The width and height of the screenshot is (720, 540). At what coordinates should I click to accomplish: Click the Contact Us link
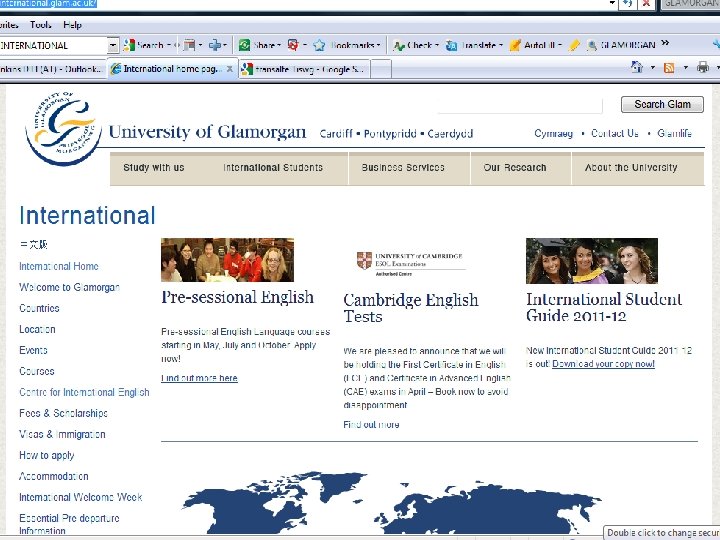614,133
